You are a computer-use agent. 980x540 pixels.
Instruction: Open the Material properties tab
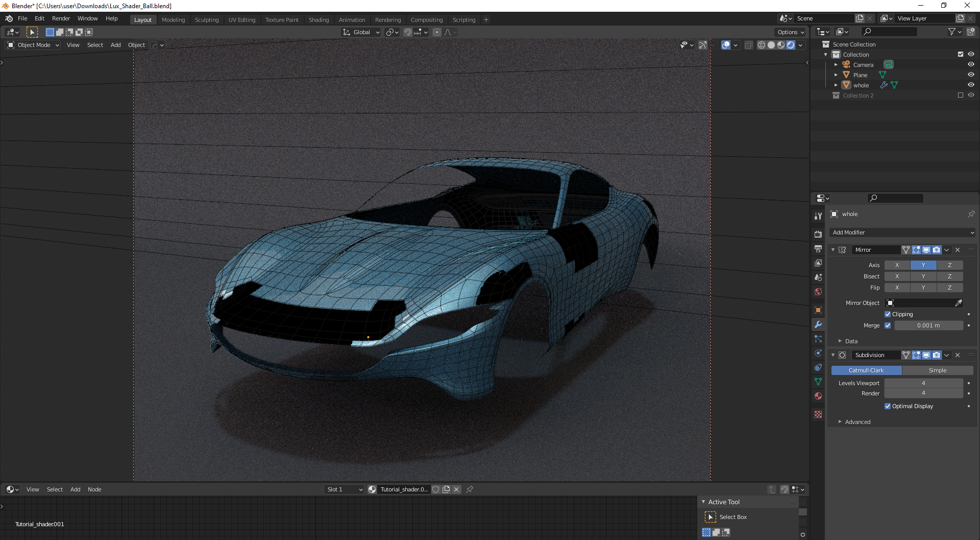click(818, 396)
